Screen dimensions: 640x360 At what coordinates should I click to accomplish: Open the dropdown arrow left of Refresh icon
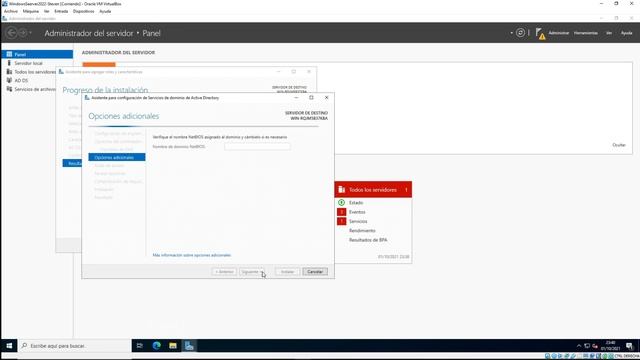[x=511, y=33]
